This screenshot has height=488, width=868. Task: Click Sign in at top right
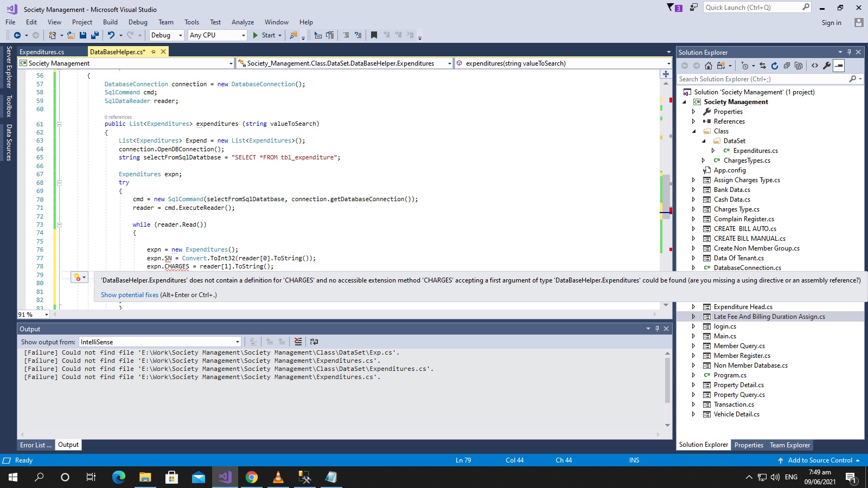click(831, 23)
